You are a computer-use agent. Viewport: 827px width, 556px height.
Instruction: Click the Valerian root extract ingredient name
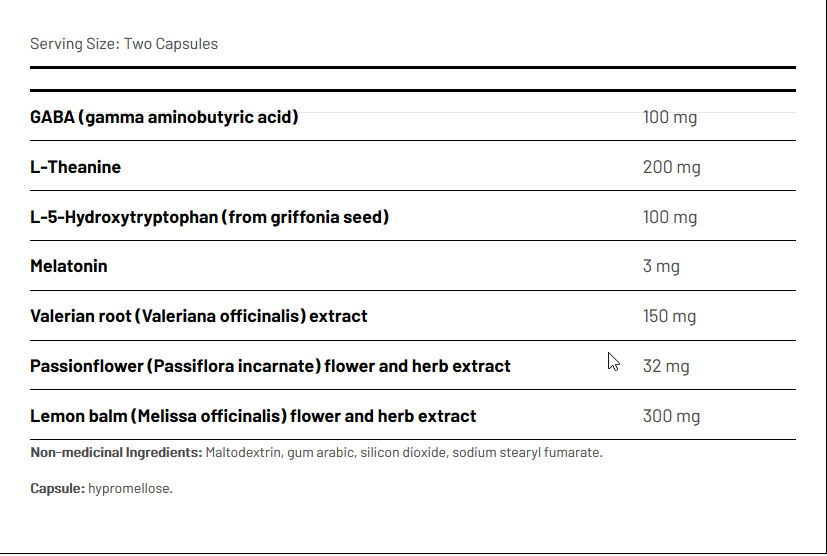point(199,316)
